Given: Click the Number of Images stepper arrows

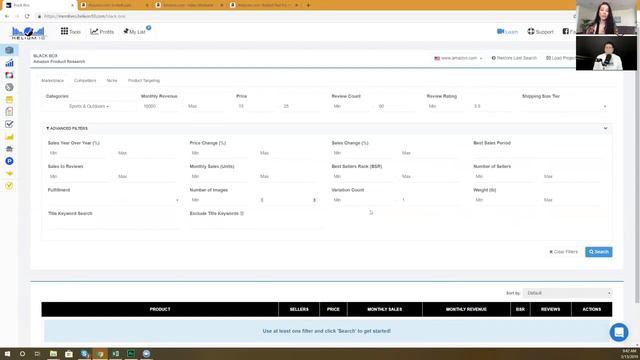Looking at the screenshot, I should tap(314, 200).
